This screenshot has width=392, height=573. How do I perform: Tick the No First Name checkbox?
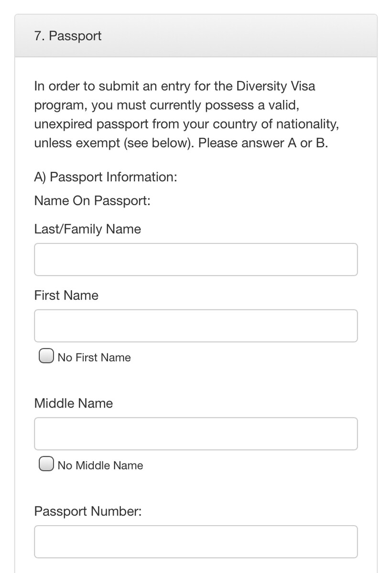(x=46, y=357)
